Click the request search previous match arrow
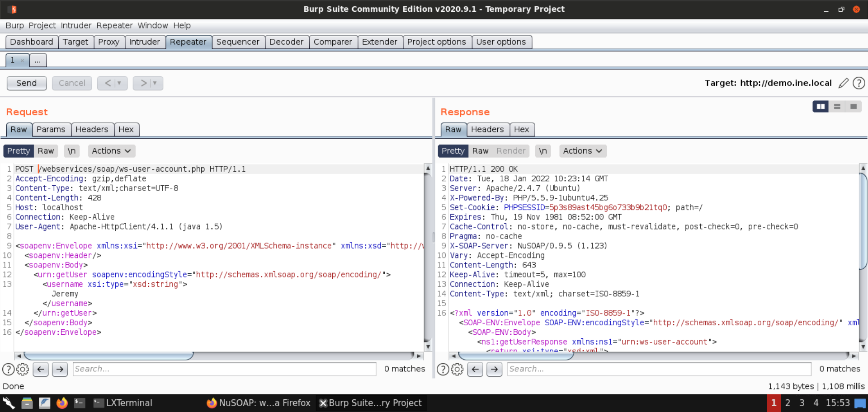 click(41, 369)
